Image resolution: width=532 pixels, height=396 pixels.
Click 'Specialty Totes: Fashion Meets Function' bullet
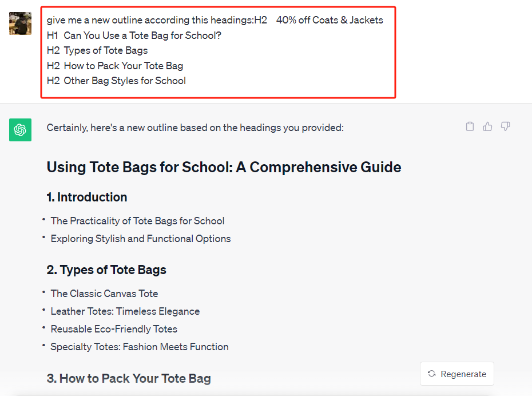(x=140, y=347)
